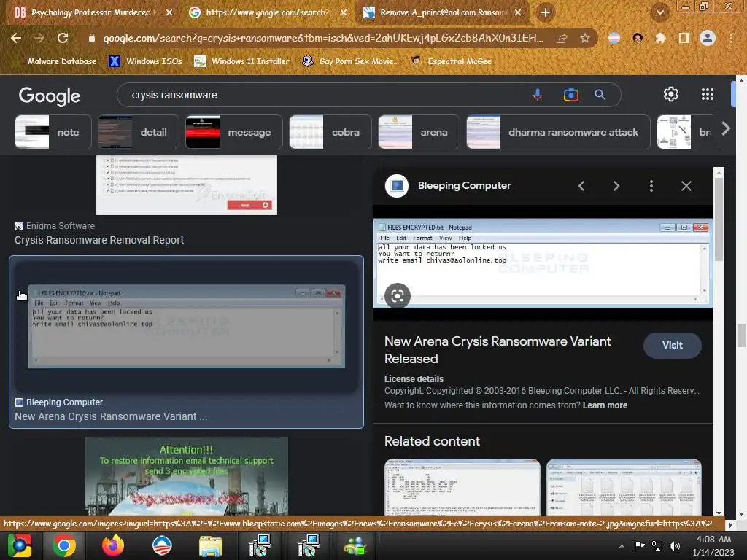Click the Visit button for Bleeping Computer
This screenshot has height=560, width=747.
672,345
